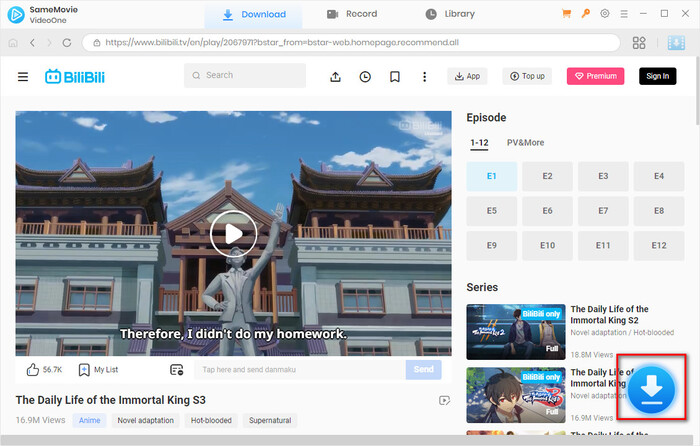Select episode E10
700x446 pixels.
pyautogui.click(x=547, y=246)
